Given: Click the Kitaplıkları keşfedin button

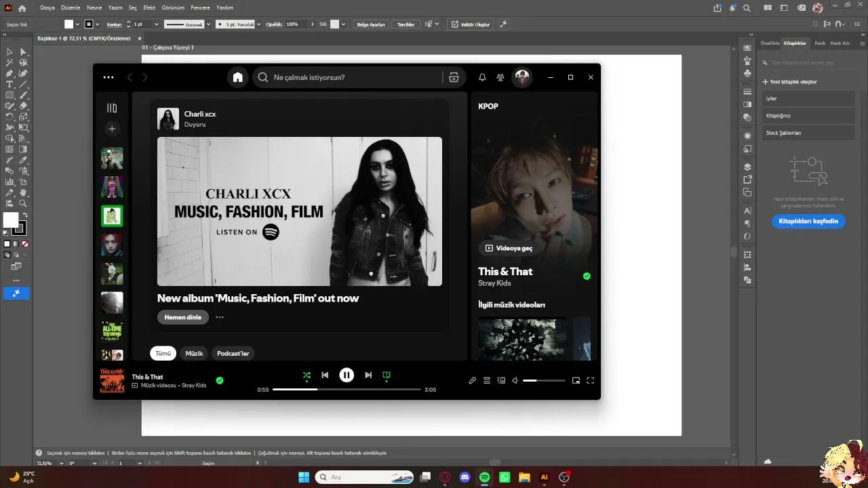Looking at the screenshot, I should pos(808,221).
